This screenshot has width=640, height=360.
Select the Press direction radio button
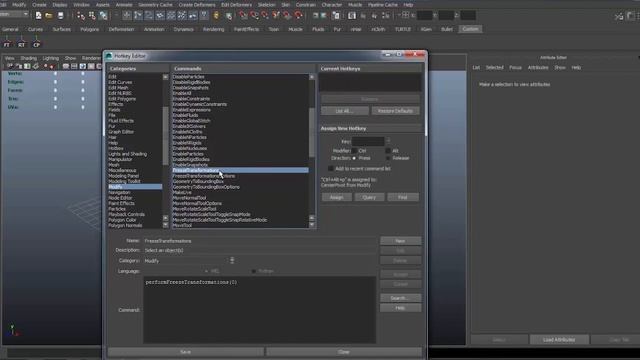click(354, 158)
